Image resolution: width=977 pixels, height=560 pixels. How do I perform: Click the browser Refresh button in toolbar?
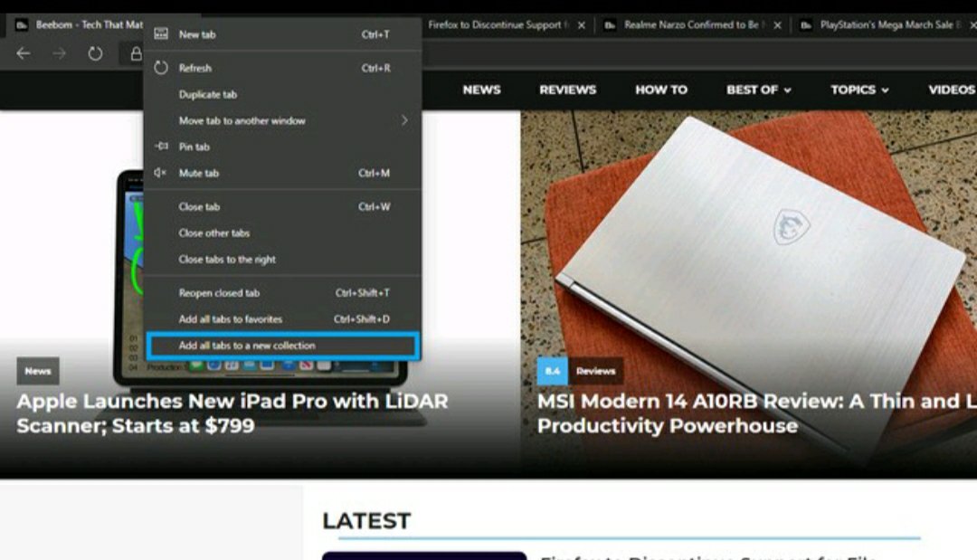[95, 54]
